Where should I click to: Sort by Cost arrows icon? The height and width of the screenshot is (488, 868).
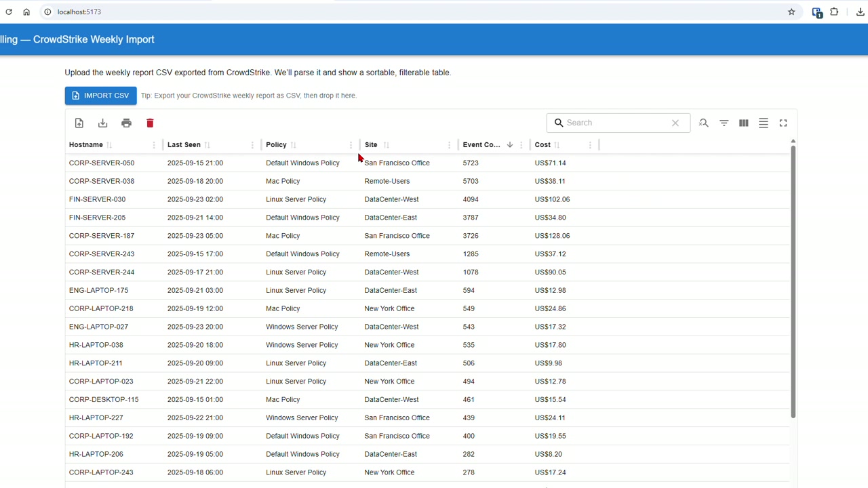(557, 145)
